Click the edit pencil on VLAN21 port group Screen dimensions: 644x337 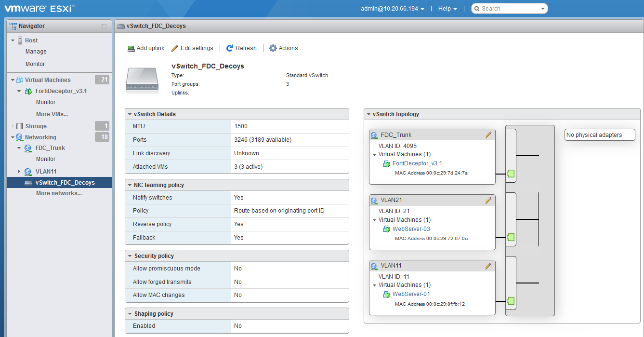coord(488,200)
